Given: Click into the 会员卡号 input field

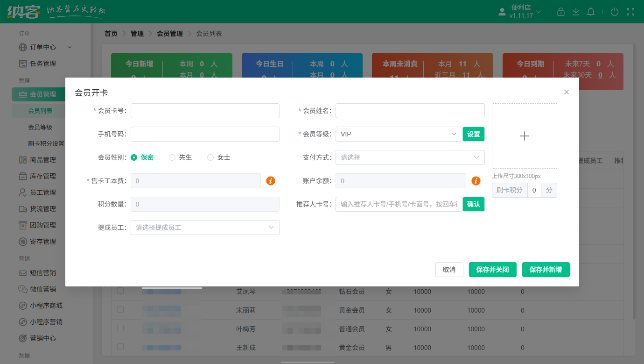Looking at the screenshot, I should click(205, 111).
